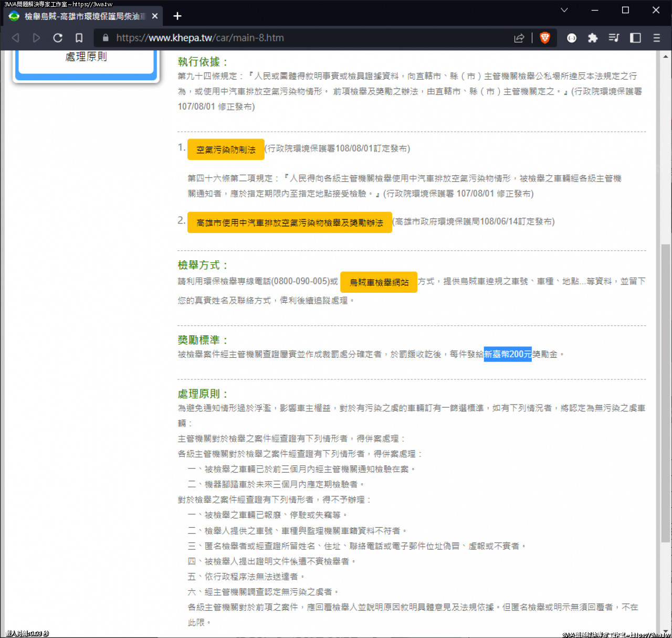View site security via the padlock icon

105,38
